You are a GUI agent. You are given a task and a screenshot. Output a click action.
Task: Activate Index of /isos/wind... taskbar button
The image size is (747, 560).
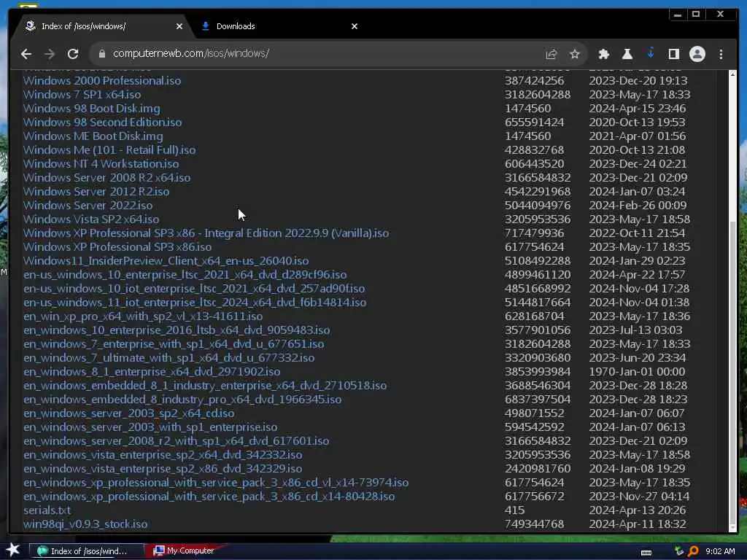(x=87, y=551)
